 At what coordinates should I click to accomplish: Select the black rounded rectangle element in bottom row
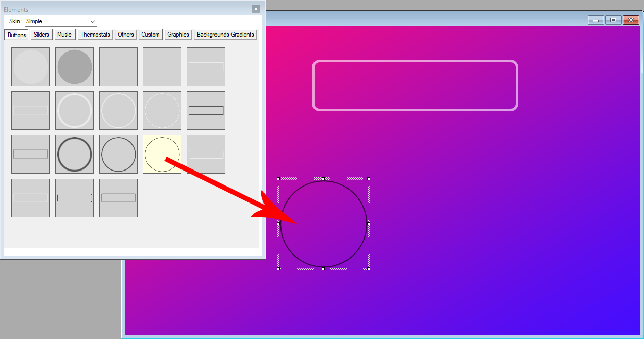[x=74, y=198]
